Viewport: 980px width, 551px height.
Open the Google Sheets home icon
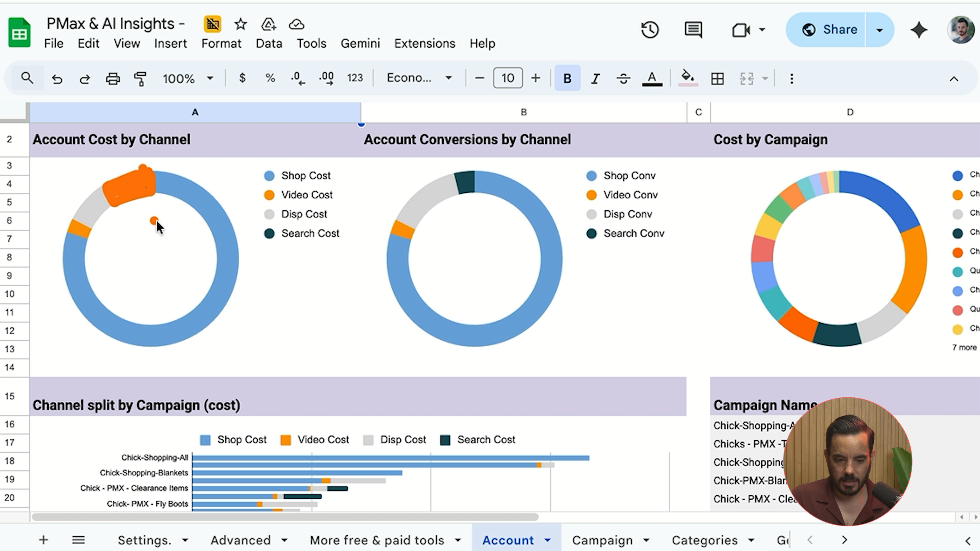click(19, 33)
